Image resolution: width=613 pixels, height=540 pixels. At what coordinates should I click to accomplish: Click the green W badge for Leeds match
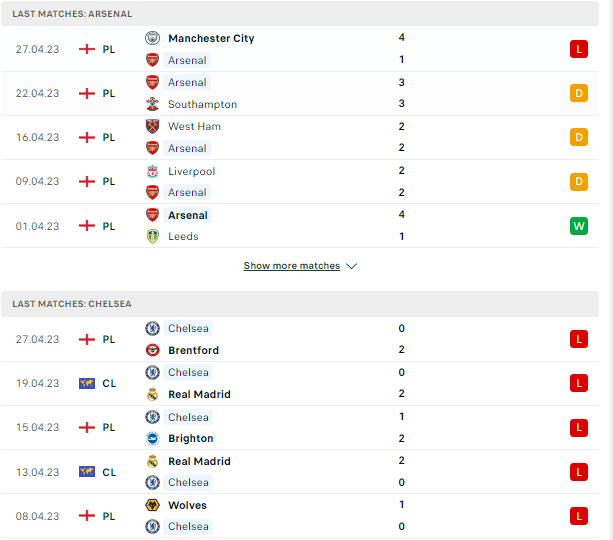coord(579,226)
